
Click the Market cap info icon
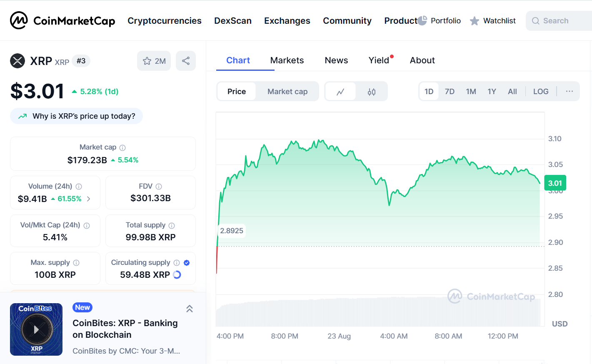pos(122,147)
